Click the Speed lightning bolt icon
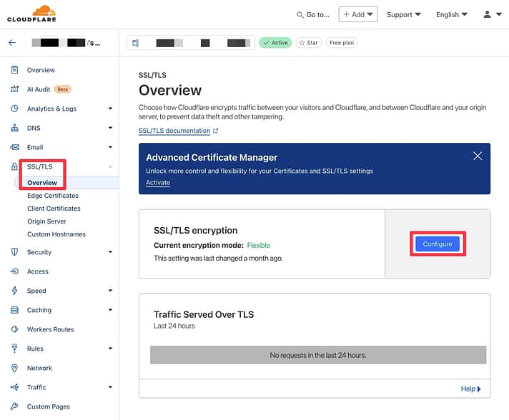Screen dimensions: 509x420 point(14,291)
